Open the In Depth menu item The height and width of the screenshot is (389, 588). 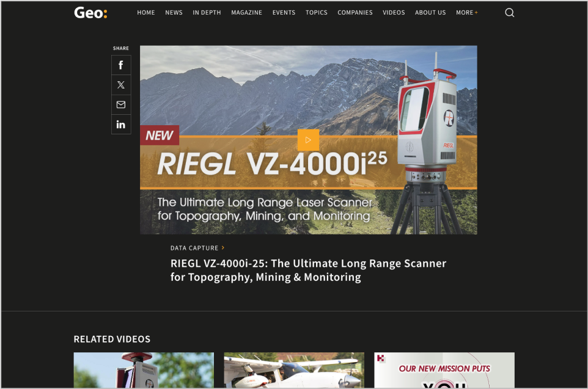[x=207, y=13]
